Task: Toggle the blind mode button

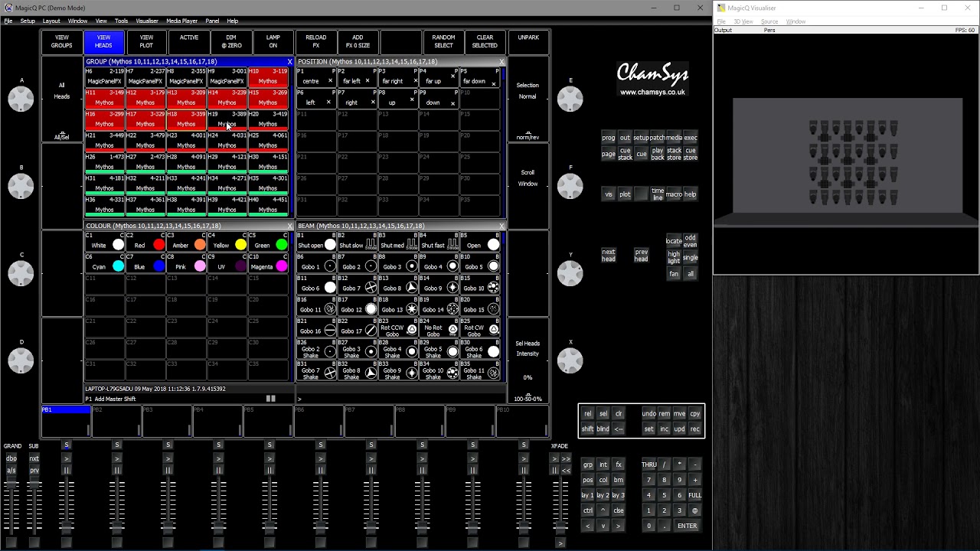Action: pos(603,429)
